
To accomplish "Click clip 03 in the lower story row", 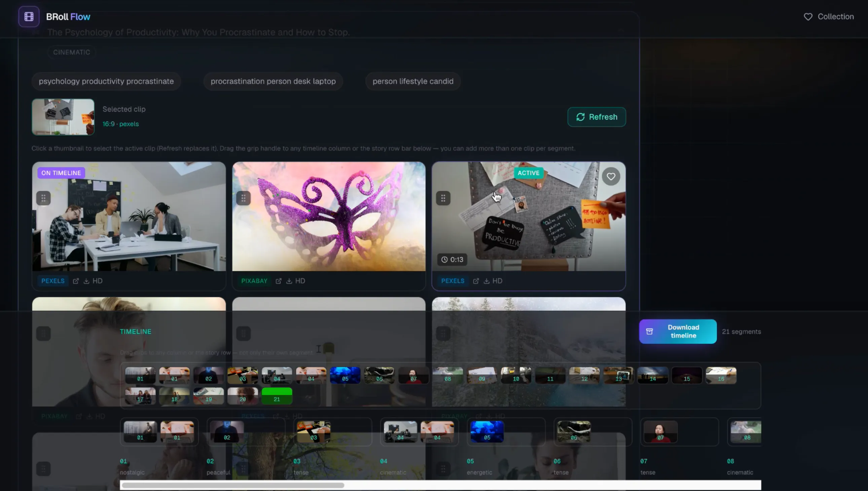I will [314, 432].
